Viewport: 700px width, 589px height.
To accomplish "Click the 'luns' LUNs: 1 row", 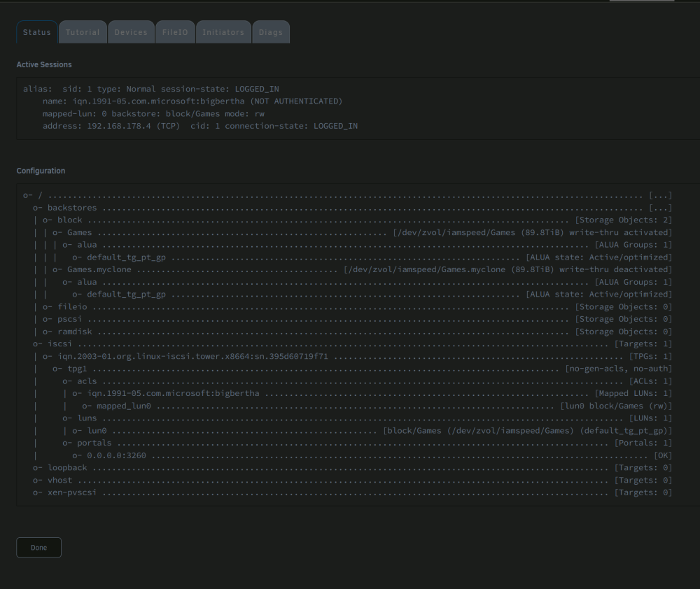I will [367, 418].
